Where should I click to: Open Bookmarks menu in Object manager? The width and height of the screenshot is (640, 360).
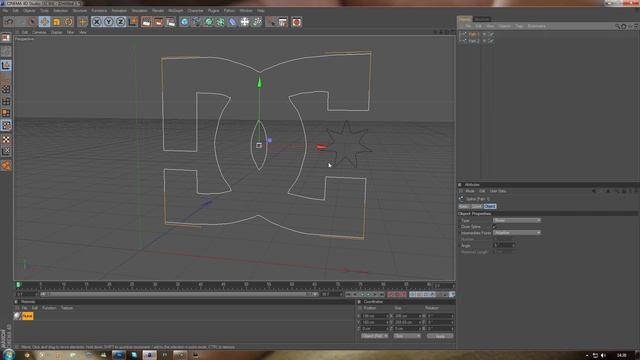(537, 26)
